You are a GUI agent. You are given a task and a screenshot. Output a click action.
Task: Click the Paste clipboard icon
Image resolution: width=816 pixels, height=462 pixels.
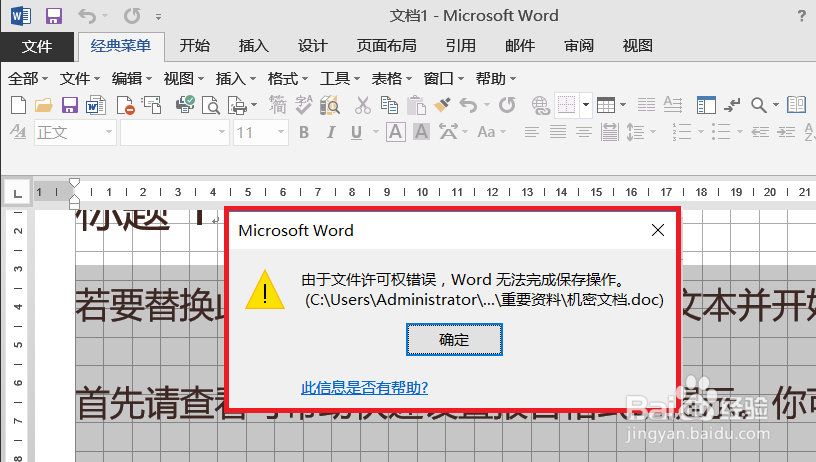pyautogui.click(x=416, y=105)
